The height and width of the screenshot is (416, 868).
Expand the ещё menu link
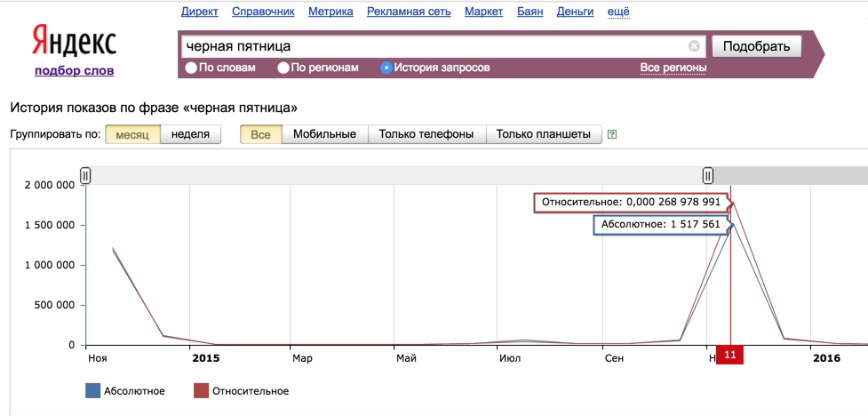(618, 12)
